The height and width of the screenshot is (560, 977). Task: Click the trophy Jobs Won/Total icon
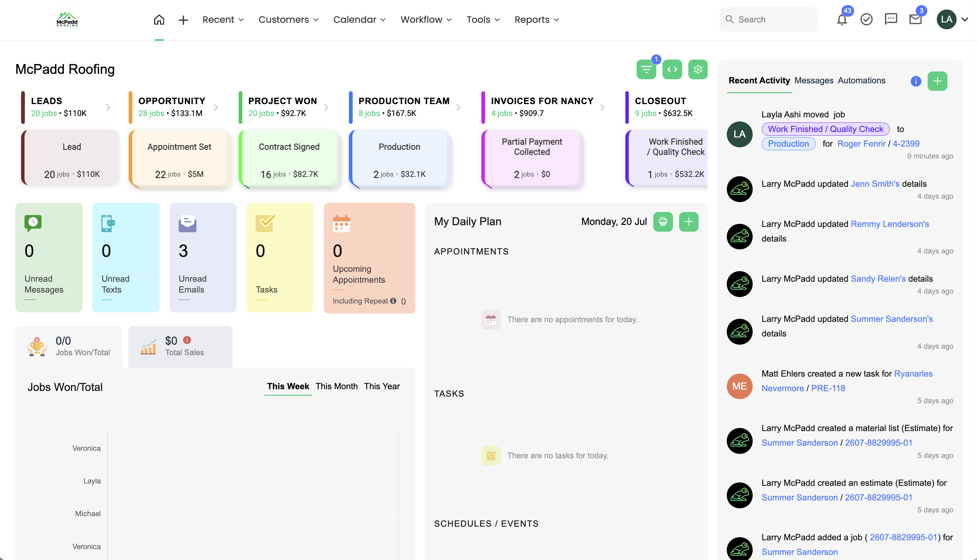click(37, 346)
